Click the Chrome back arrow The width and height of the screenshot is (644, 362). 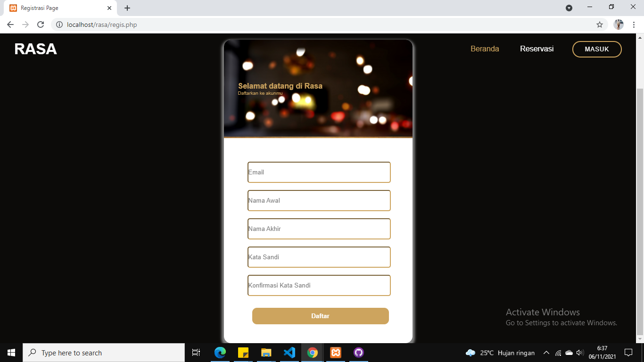click(10, 25)
